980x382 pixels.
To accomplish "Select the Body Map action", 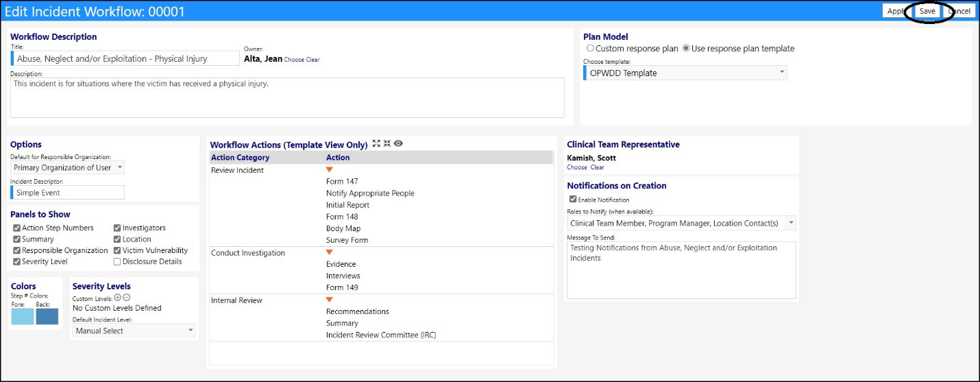I will point(343,228).
